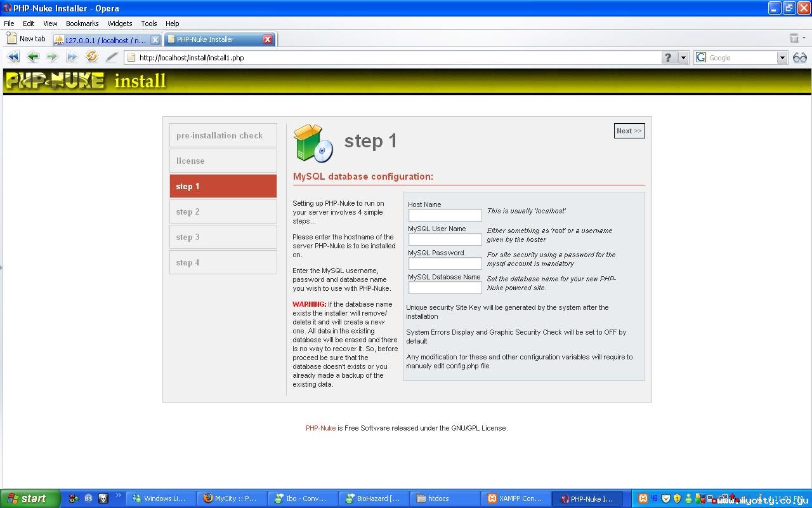Expand the quick launch overflow chevron

tap(118, 495)
